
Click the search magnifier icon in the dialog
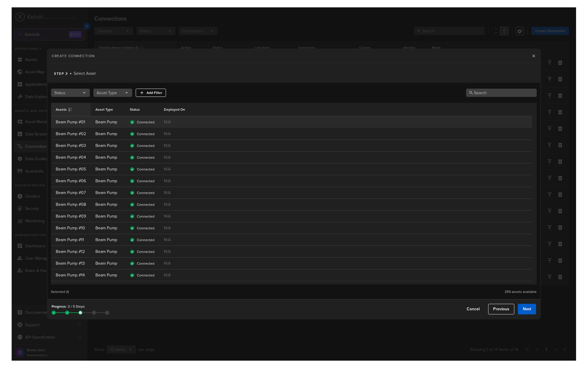[x=471, y=93]
